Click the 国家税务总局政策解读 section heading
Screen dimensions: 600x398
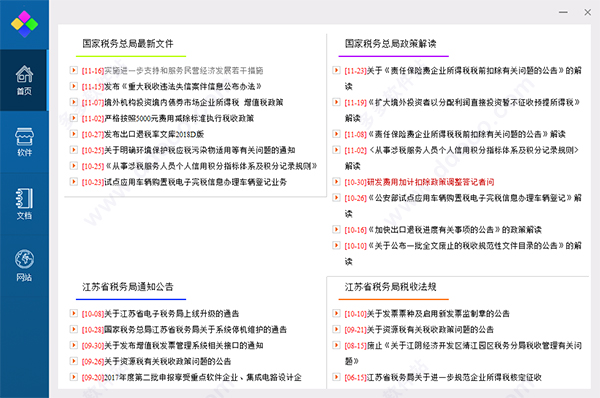click(390, 44)
